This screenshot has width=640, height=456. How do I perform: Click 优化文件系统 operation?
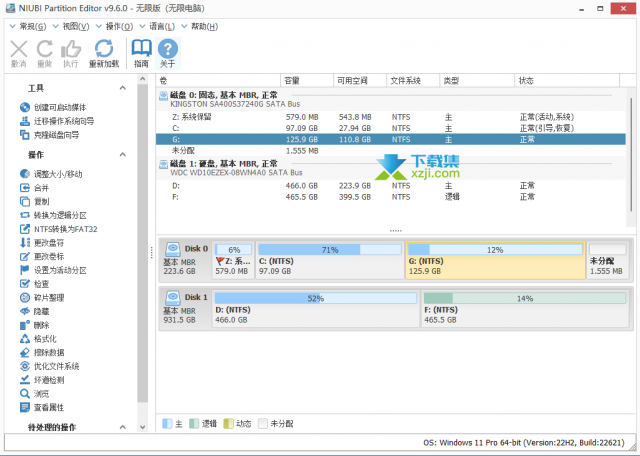49,366
